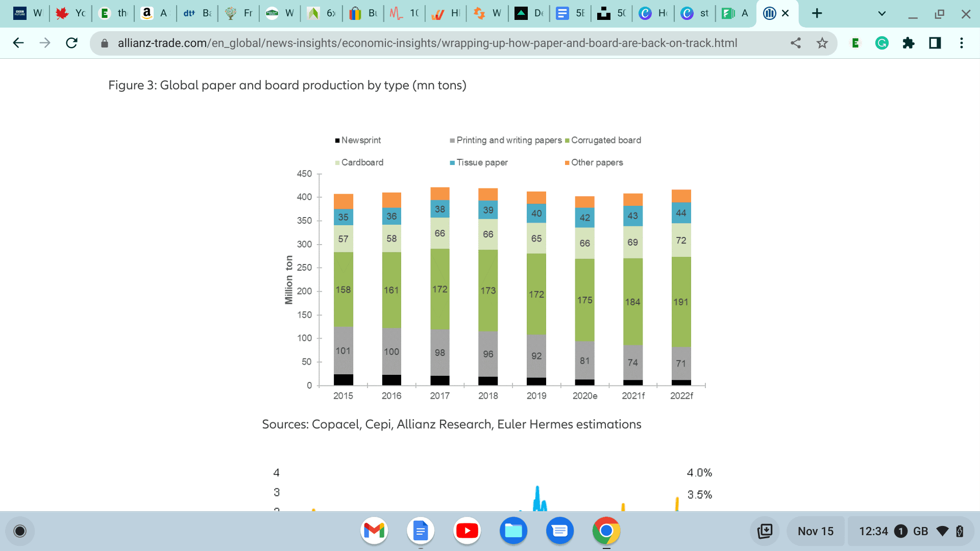This screenshot has width=980, height=551.
Task: Select the Allianz Trade tab
Action: tap(769, 14)
